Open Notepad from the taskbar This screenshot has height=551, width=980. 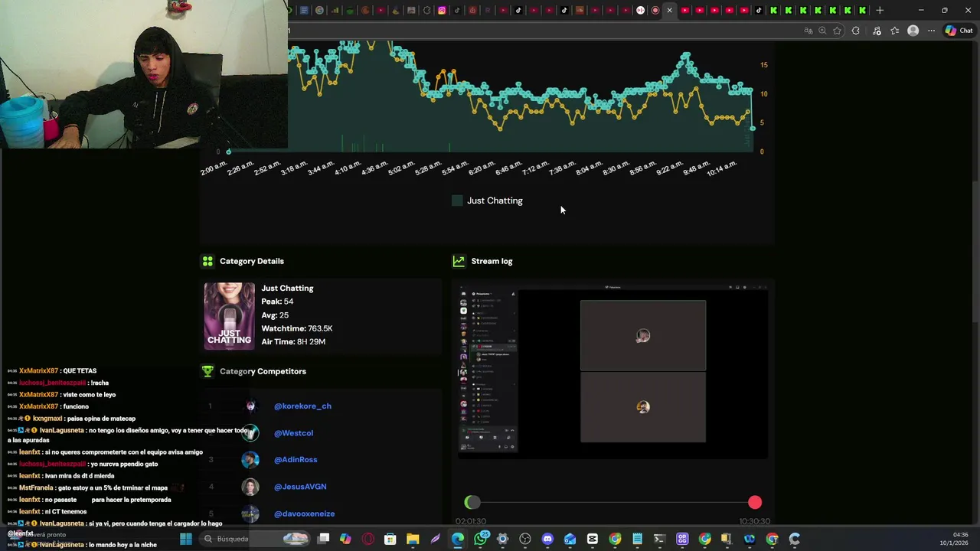(637, 539)
